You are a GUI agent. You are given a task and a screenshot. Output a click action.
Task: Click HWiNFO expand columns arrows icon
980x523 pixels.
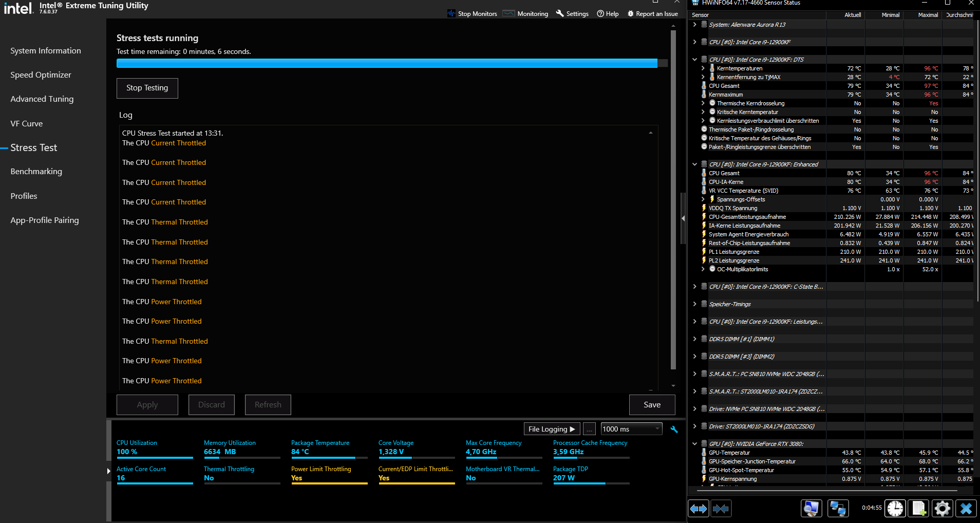coord(699,509)
